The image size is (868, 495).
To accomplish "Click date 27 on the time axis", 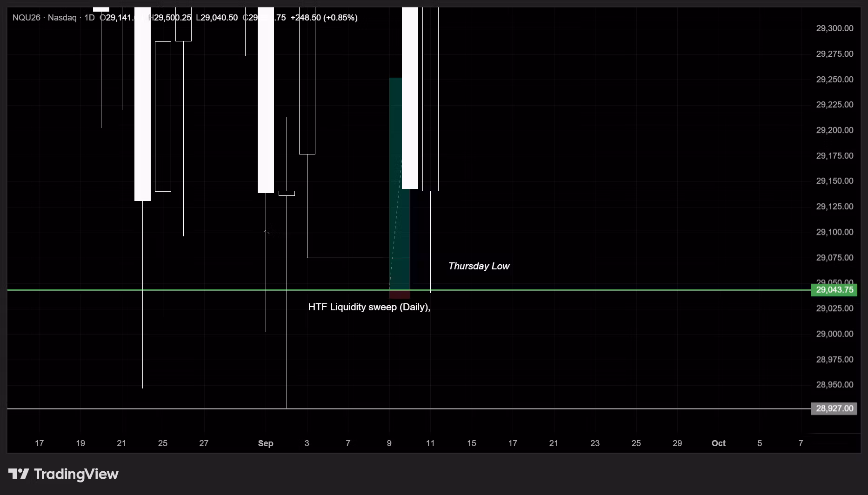I will (204, 443).
